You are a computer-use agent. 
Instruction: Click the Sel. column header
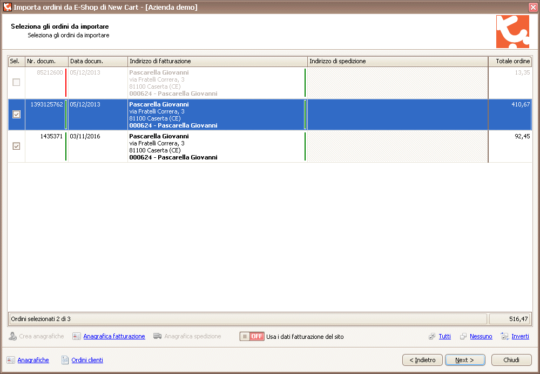tap(17, 61)
